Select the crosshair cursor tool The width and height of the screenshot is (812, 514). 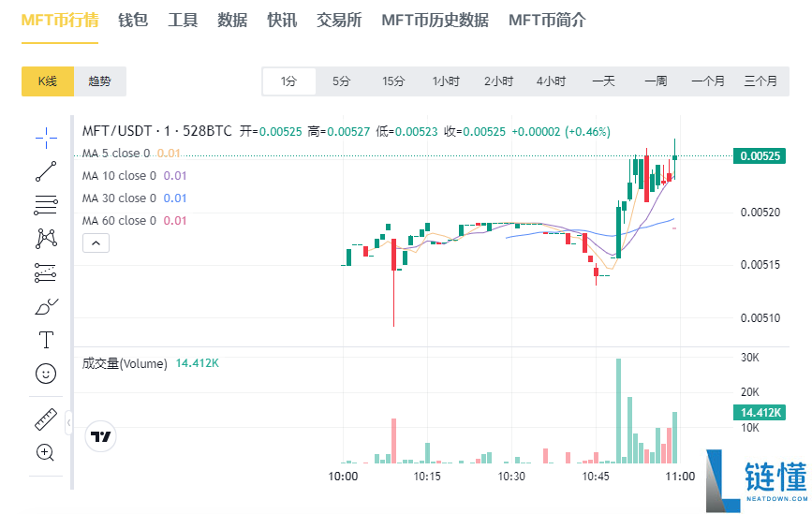(46, 138)
